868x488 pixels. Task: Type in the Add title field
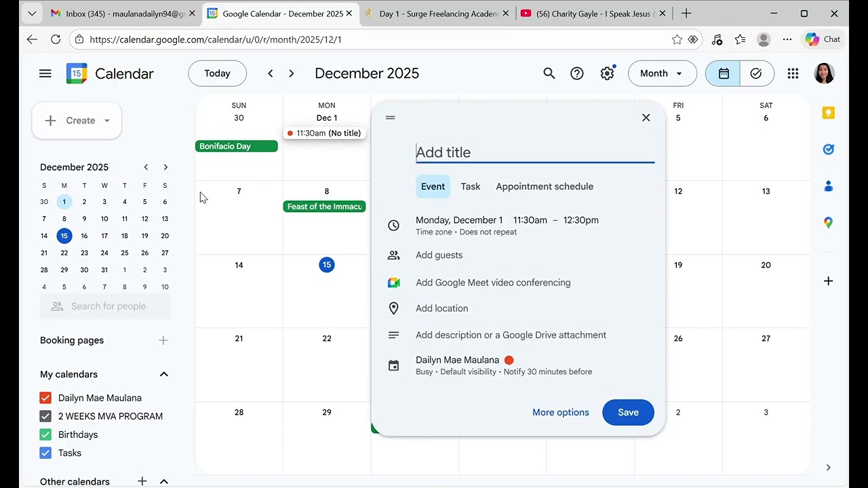[535, 152]
